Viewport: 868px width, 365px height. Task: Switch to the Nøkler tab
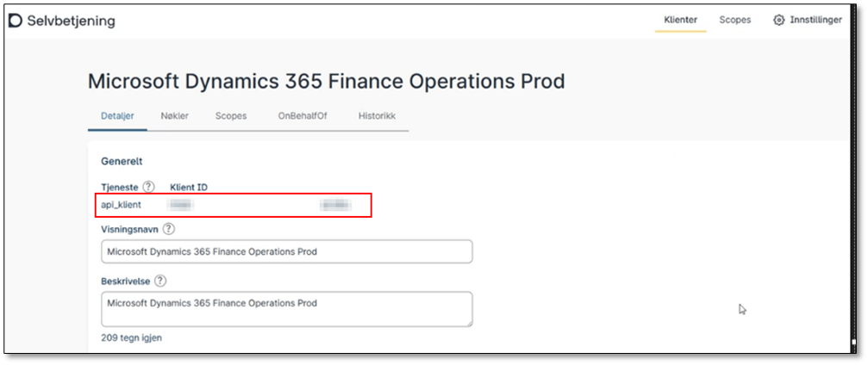(x=174, y=116)
